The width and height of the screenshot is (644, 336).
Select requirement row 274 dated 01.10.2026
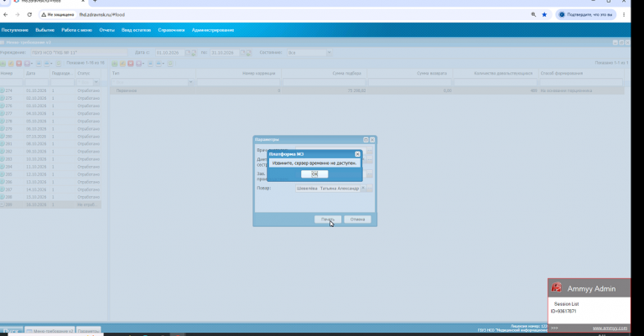click(50, 90)
